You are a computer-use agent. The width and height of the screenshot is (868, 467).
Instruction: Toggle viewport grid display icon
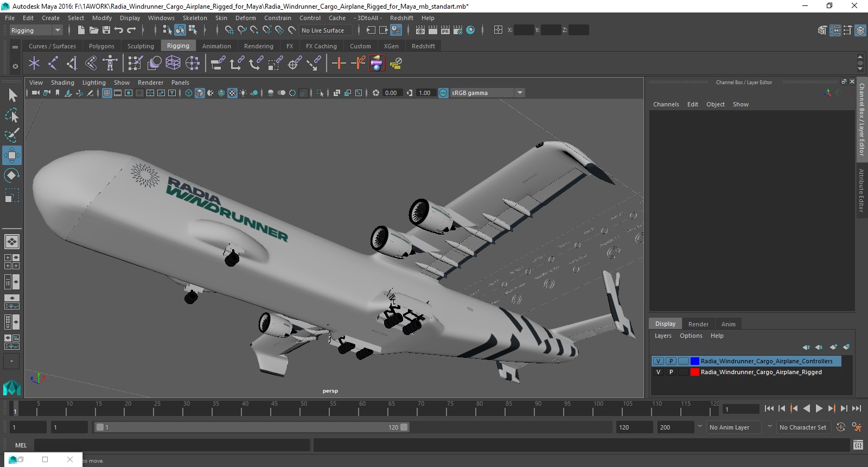tap(107, 93)
